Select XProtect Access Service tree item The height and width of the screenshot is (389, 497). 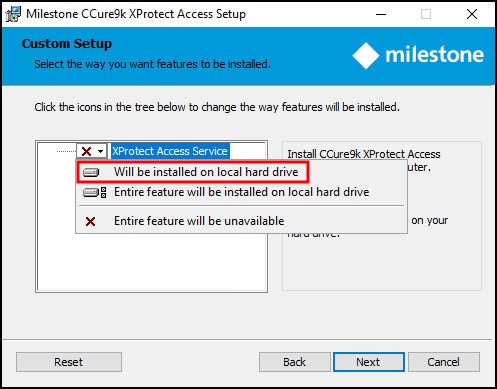tap(170, 151)
